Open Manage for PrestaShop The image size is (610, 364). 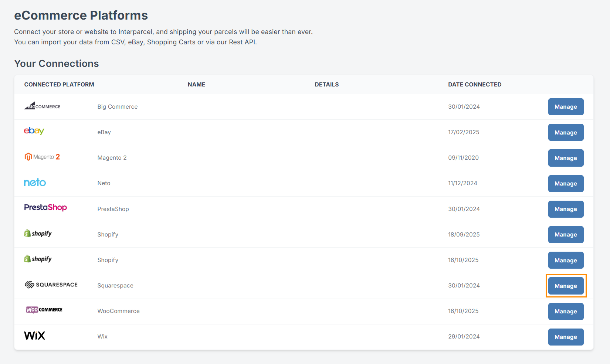point(566,209)
